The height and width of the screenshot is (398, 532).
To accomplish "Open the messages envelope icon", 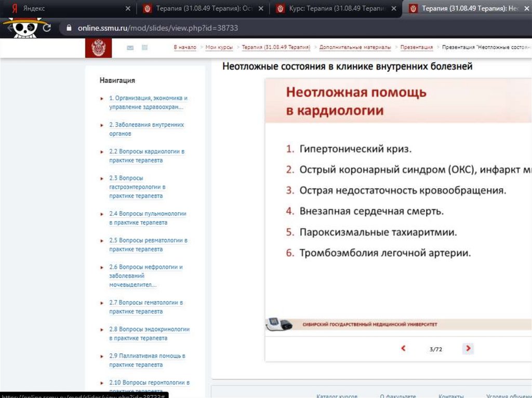I will pyautogui.click(x=130, y=48).
